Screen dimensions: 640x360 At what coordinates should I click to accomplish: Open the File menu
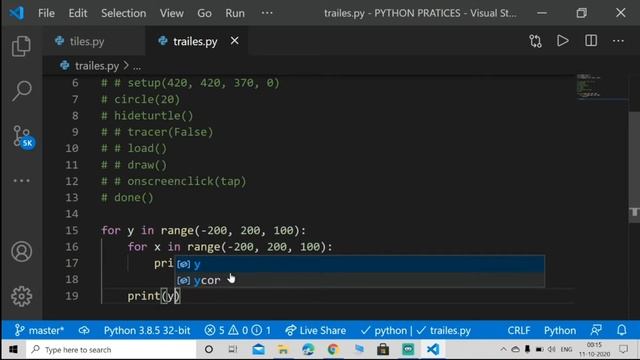[x=46, y=13]
